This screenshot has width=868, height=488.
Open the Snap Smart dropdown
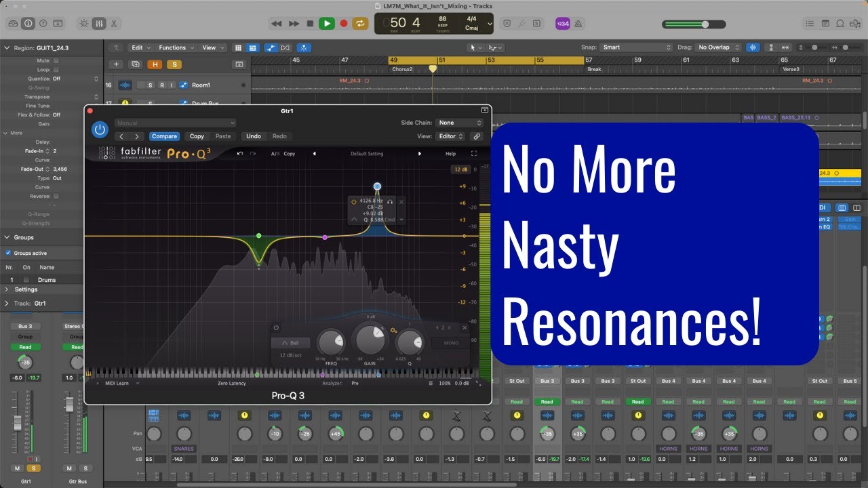(x=636, y=47)
